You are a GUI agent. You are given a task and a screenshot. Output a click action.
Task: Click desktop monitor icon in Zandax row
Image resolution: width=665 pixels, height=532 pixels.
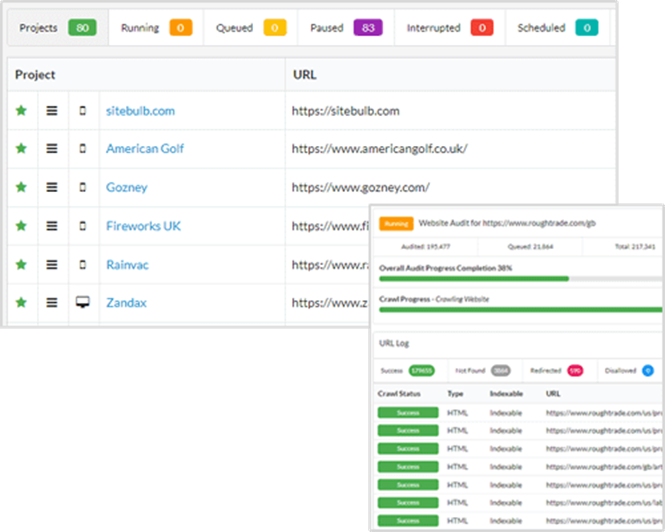point(83,302)
